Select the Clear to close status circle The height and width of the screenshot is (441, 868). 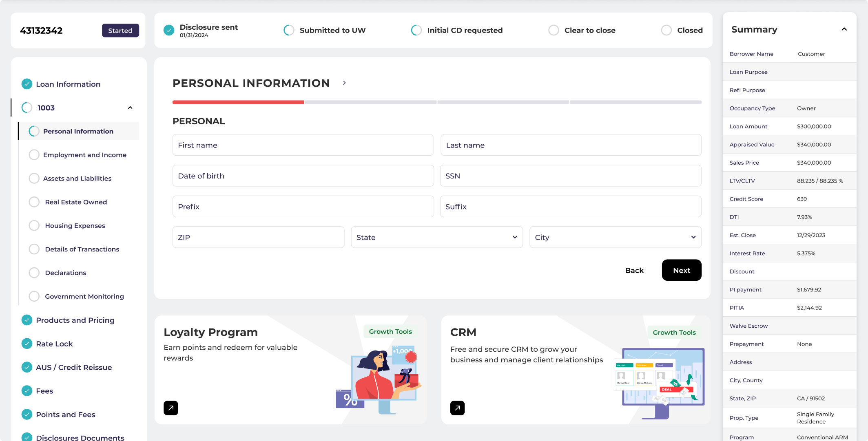[x=554, y=30]
